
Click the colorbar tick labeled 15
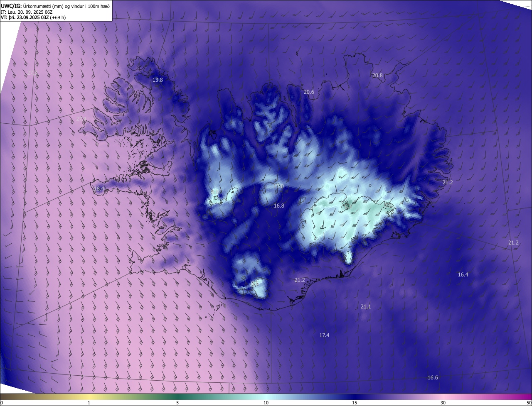coord(355,403)
